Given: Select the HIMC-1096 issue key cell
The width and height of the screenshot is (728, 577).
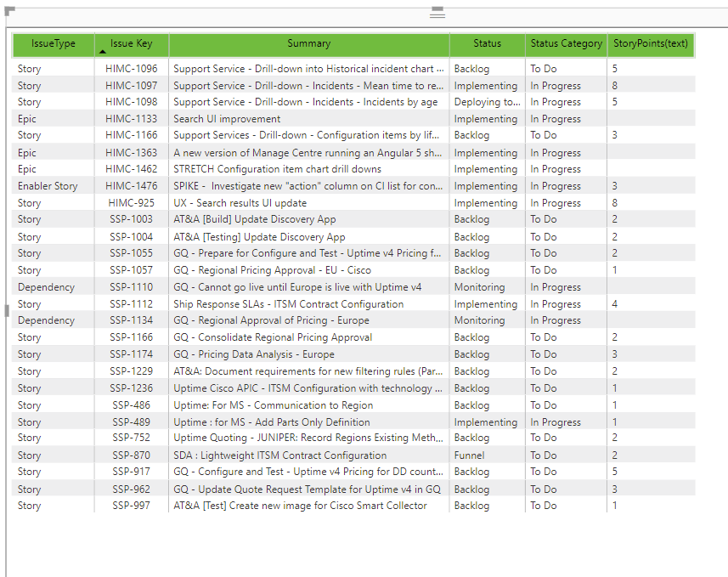Looking at the screenshot, I should pyautogui.click(x=132, y=69).
